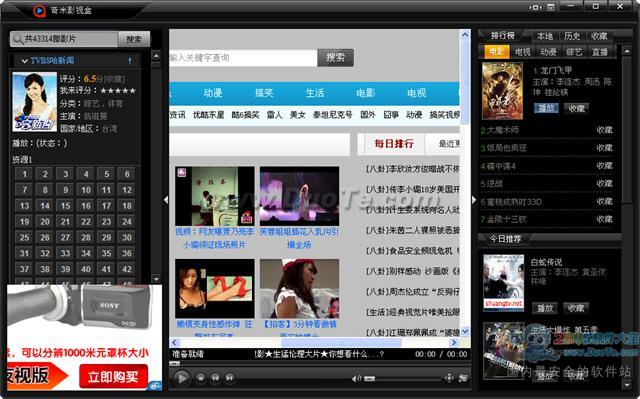The image size is (640, 399).
Task: Mute audio via the speaker icon
Action: pyautogui.click(x=356, y=379)
